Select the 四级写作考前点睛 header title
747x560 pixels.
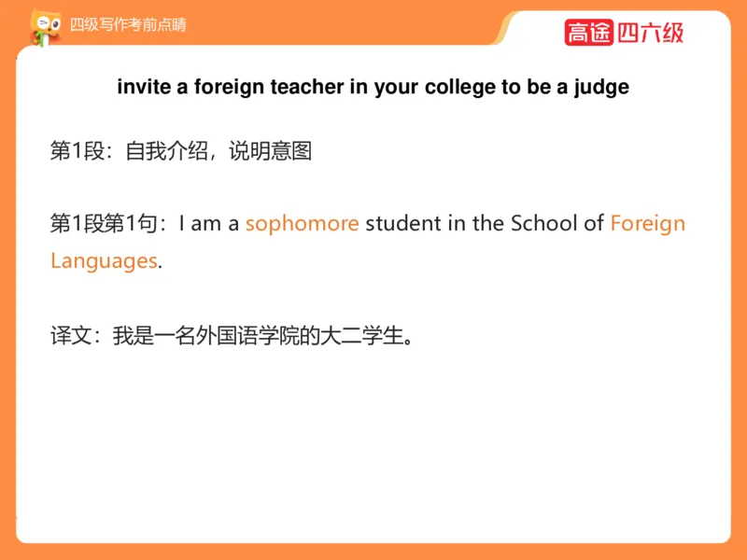(128, 24)
